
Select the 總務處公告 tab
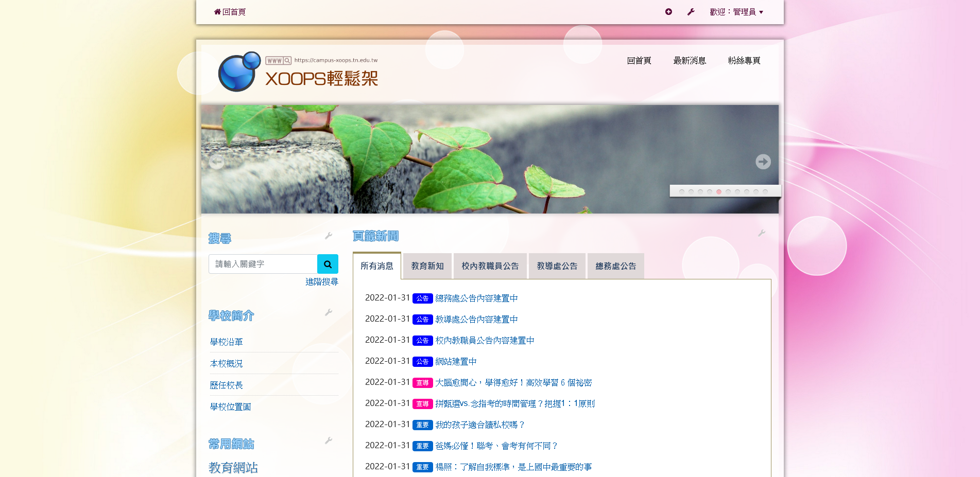pos(615,266)
